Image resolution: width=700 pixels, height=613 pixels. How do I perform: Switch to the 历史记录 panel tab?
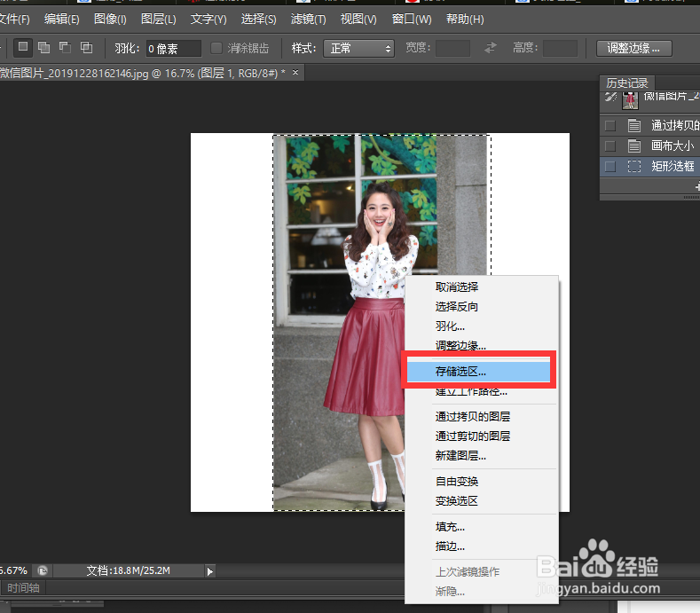coord(626,83)
